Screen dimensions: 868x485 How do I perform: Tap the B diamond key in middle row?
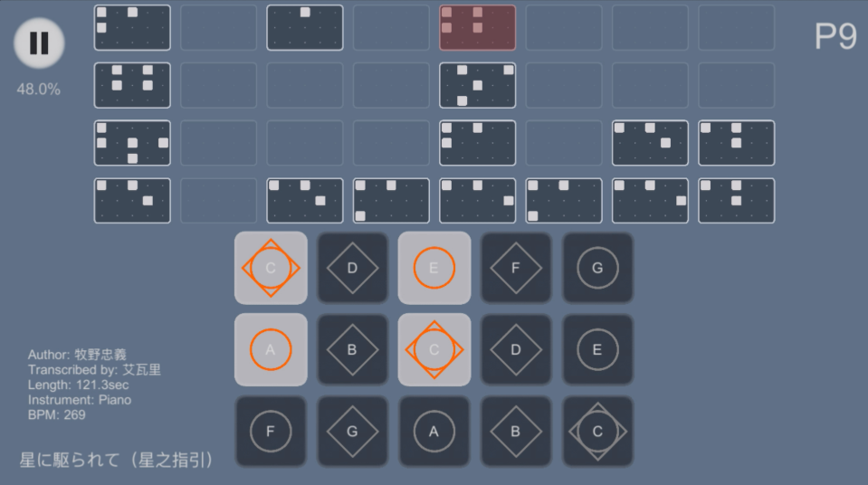click(353, 350)
